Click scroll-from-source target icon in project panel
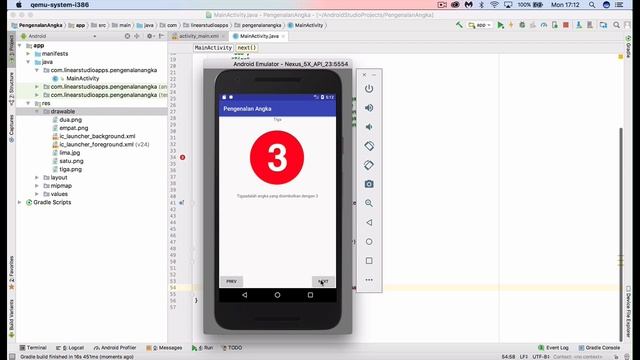 127,36
